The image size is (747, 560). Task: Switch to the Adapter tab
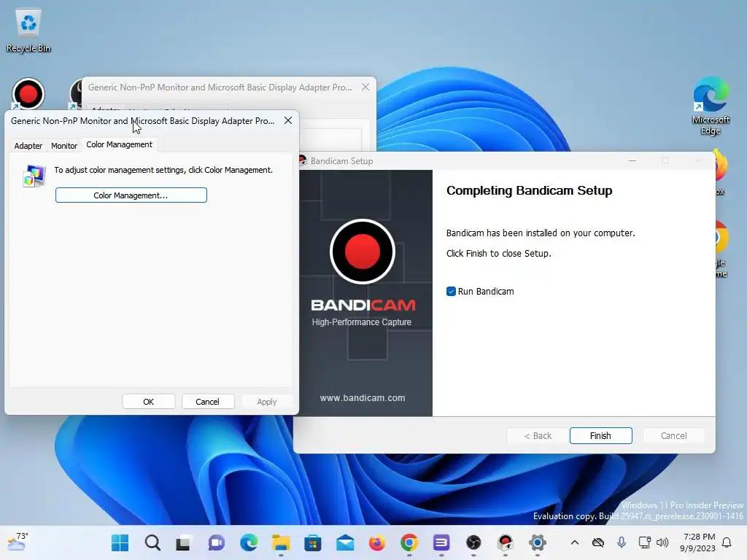click(x=28, y=146)
